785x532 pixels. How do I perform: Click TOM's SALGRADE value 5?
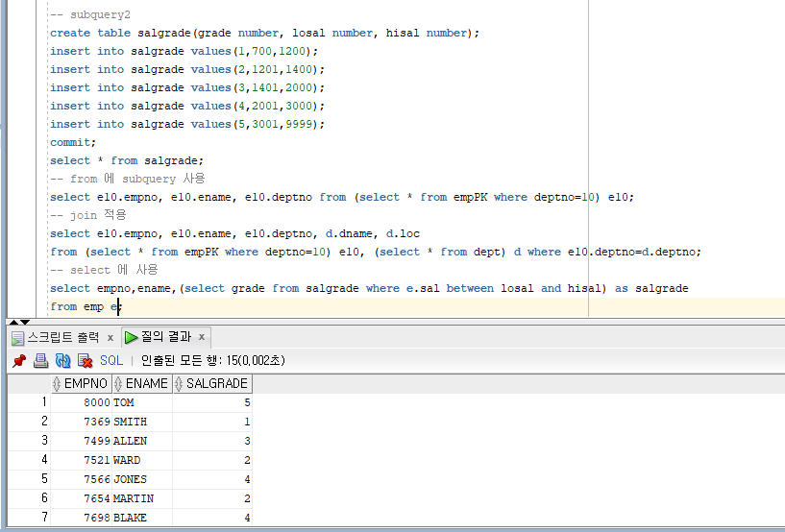click(x=212, y=402)
